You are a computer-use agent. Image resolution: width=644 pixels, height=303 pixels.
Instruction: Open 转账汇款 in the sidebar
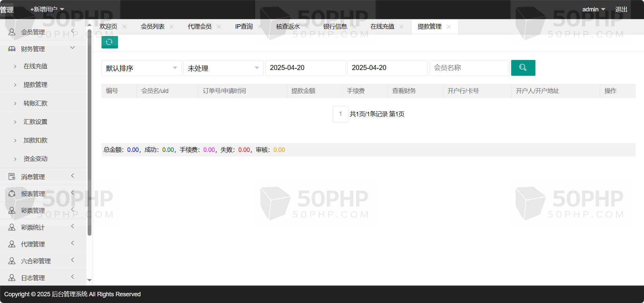pyautogui.click(x=35, y=103)
